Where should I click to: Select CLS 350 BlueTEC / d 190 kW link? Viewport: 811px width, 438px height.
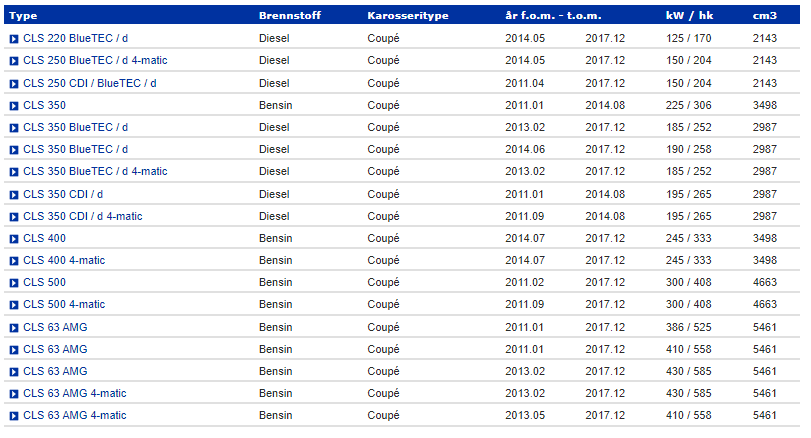pyautogui.click(x=76, y=149)
